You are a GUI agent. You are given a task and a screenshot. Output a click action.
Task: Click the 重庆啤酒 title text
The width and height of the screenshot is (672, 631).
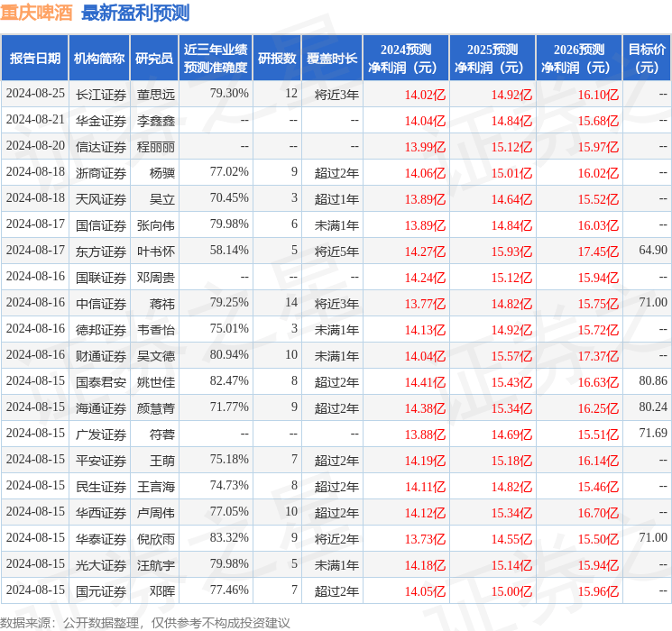point(36,13)
